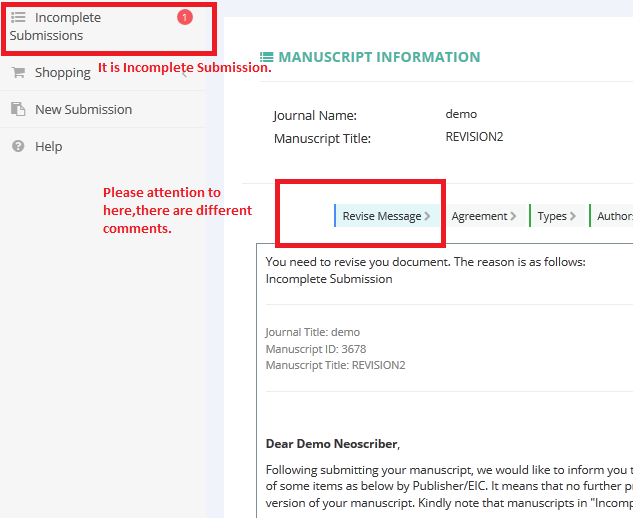Click the Shopping cart icon

[x=18, y=72]
